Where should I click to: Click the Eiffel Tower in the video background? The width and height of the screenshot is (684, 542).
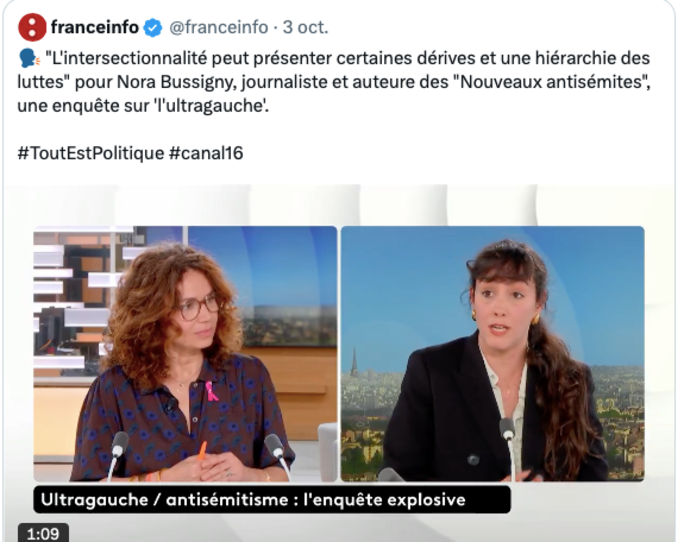(x=354, y=362)
